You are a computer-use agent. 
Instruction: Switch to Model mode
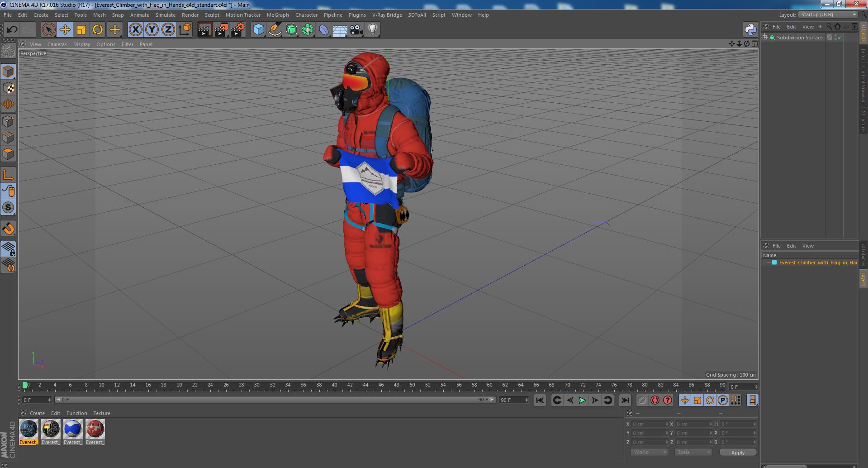coord(8,72)
